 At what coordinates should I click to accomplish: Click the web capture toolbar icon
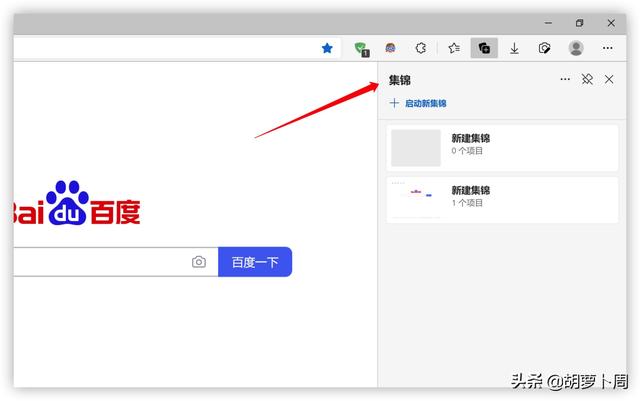point(544,48)
